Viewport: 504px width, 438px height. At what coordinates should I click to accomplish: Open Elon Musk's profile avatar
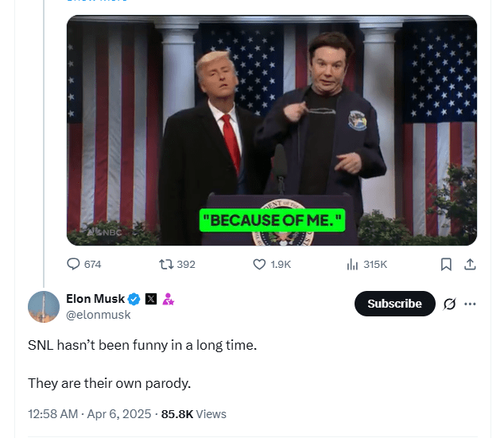pyautogui.click(x=44, y=307)
